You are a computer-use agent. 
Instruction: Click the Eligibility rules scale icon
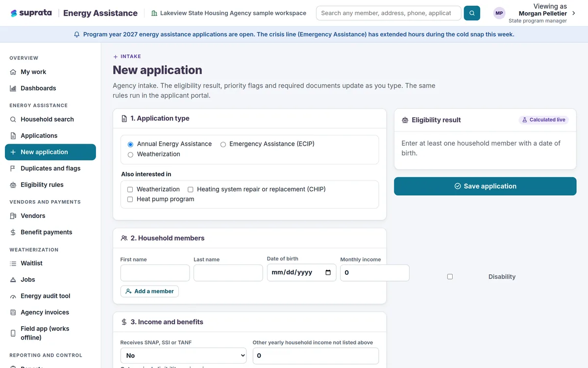[13, 185]
